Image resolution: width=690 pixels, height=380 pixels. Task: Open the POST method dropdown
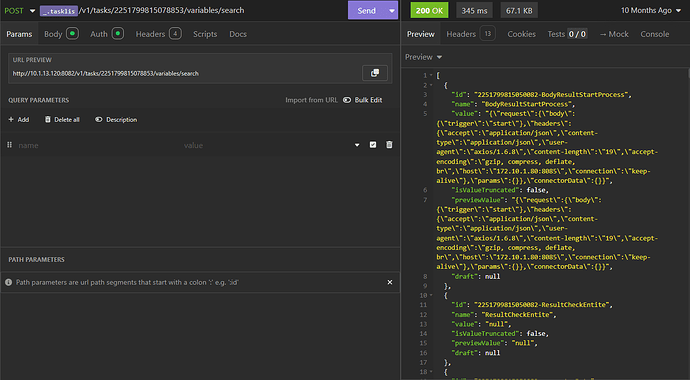click(32, 11)
